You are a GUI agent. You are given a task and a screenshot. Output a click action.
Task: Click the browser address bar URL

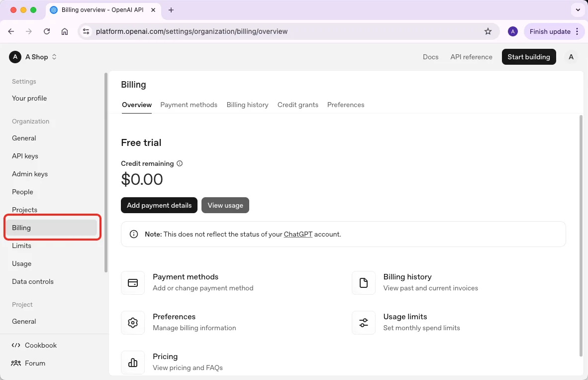click(192, 31)
